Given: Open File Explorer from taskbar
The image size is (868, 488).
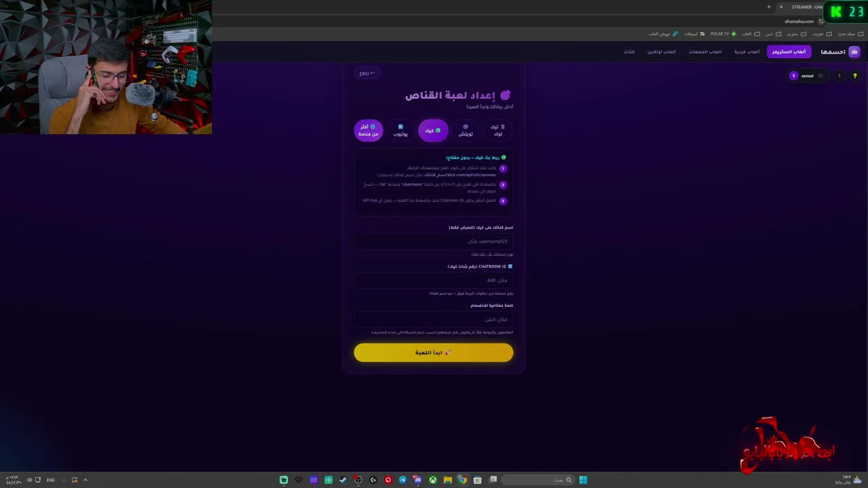Looking at the screenshot, I should tap(448, 480).
